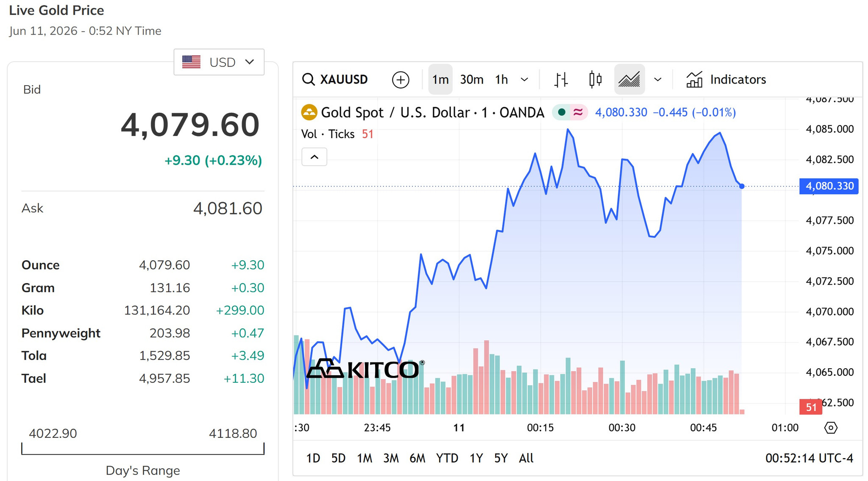Switch to the 5D date range
The image size is (868, 481).
(338, 458)
